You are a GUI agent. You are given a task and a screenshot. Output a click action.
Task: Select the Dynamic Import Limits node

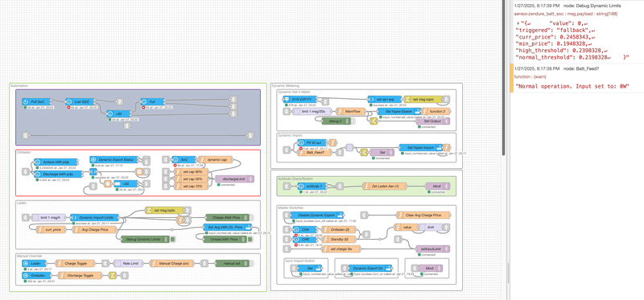point(94,217)
